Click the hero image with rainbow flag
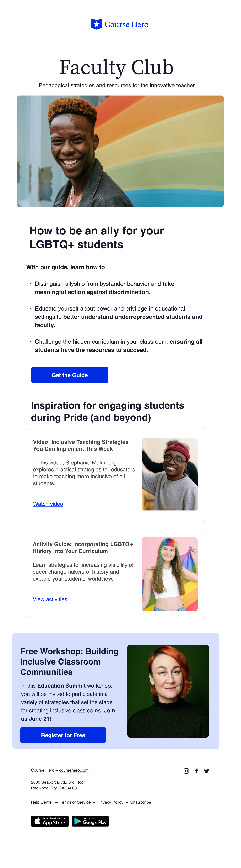The image size is (241, 868). point(120,151)
